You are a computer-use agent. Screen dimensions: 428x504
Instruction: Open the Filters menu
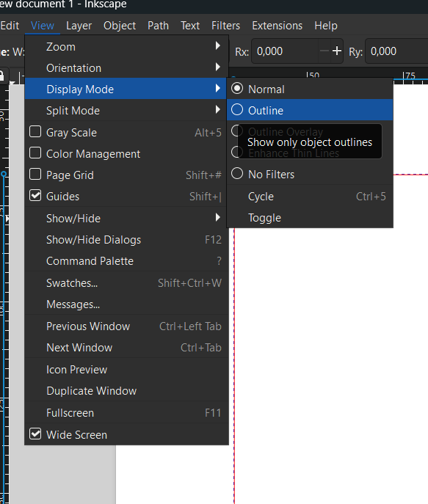tap(225, 26)
